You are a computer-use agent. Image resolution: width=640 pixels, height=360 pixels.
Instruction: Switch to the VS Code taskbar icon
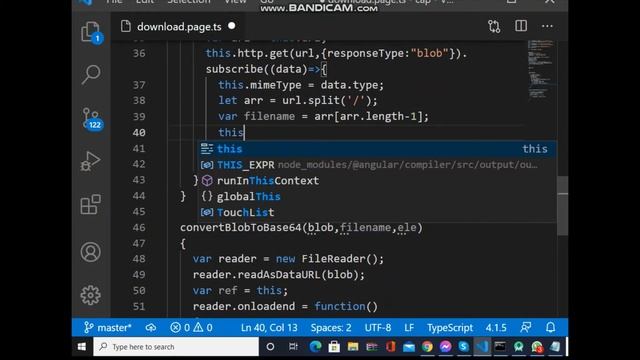(x=482, y=347)
